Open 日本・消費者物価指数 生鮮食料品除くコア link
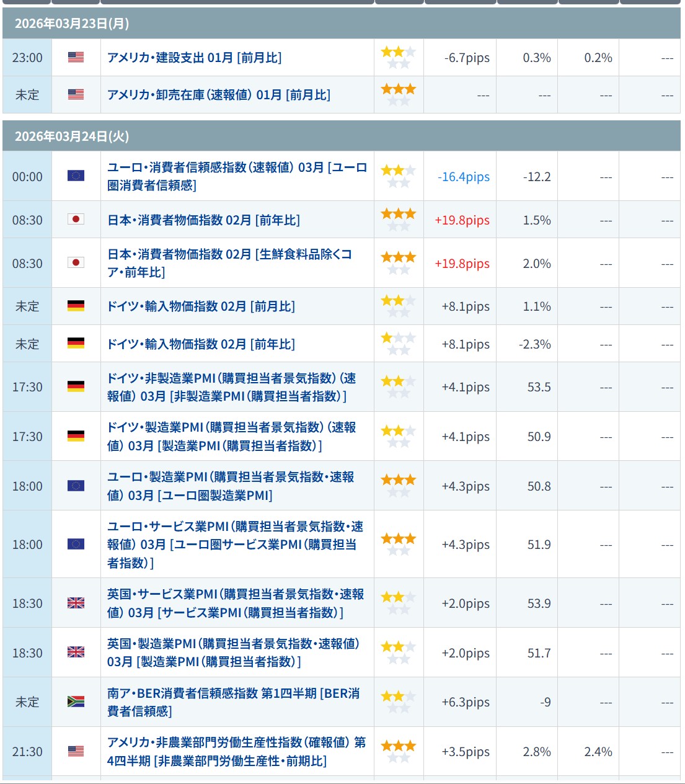The width and height of the screenshot is (685, 784). pos(229,263)
